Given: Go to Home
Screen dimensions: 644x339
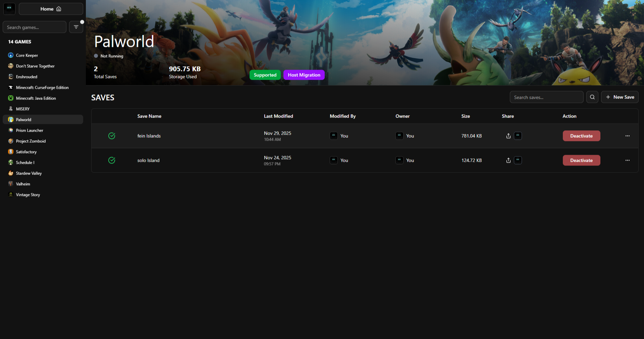Looking at the screenshot, I should click(51, 9).
